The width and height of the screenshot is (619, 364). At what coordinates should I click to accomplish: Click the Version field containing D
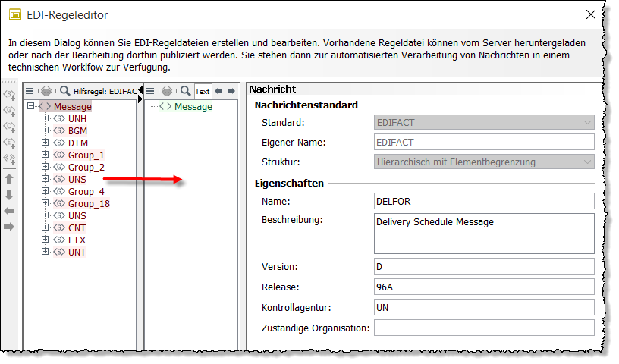[x=484, y=266]
